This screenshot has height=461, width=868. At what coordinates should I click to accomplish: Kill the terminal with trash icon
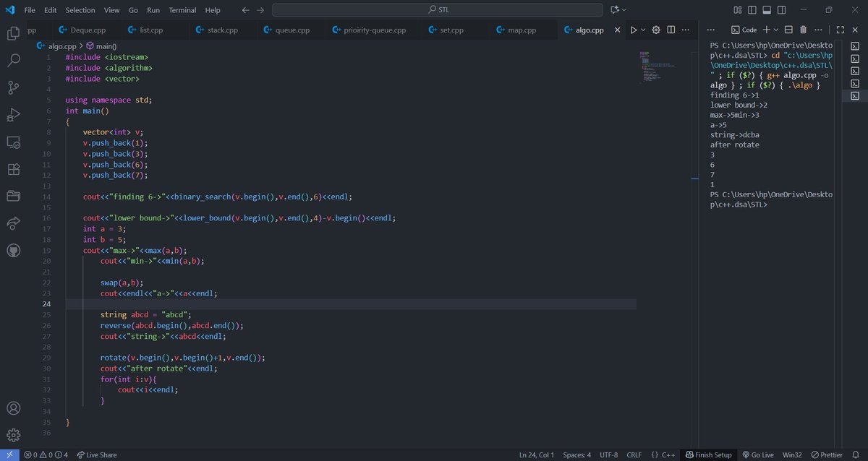coord(804,30)
